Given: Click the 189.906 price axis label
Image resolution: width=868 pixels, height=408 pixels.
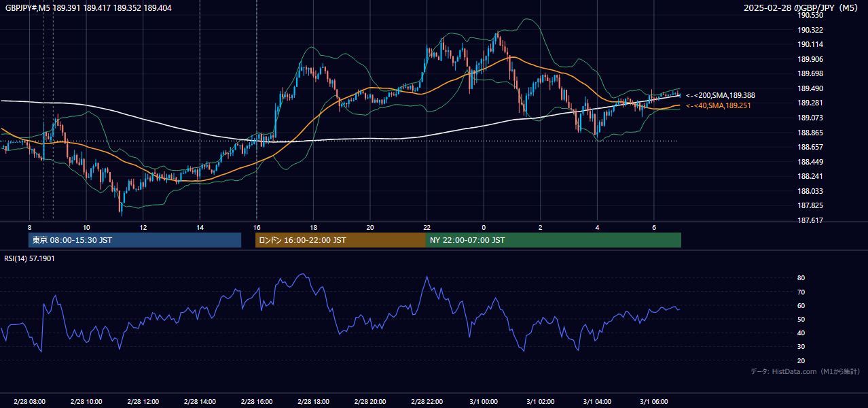Looking at the screenshot, I should click(812, 59).
